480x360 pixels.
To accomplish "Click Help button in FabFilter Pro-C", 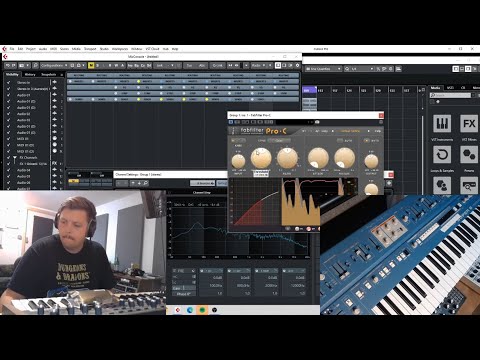I will point(377,131).
